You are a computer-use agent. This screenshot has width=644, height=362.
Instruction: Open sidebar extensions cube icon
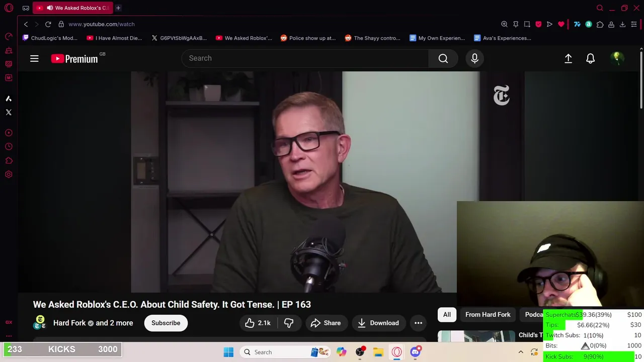(9, 160)
